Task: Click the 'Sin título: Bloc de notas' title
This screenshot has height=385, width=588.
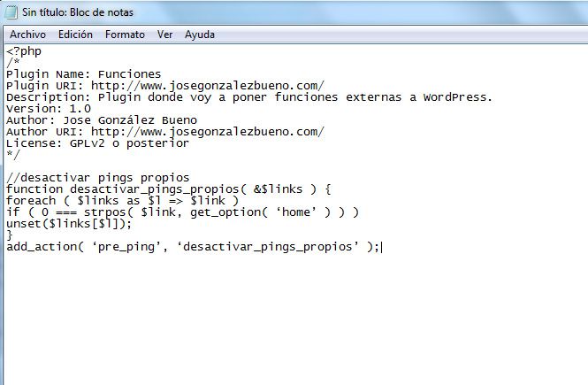Action: coord(78,12)
